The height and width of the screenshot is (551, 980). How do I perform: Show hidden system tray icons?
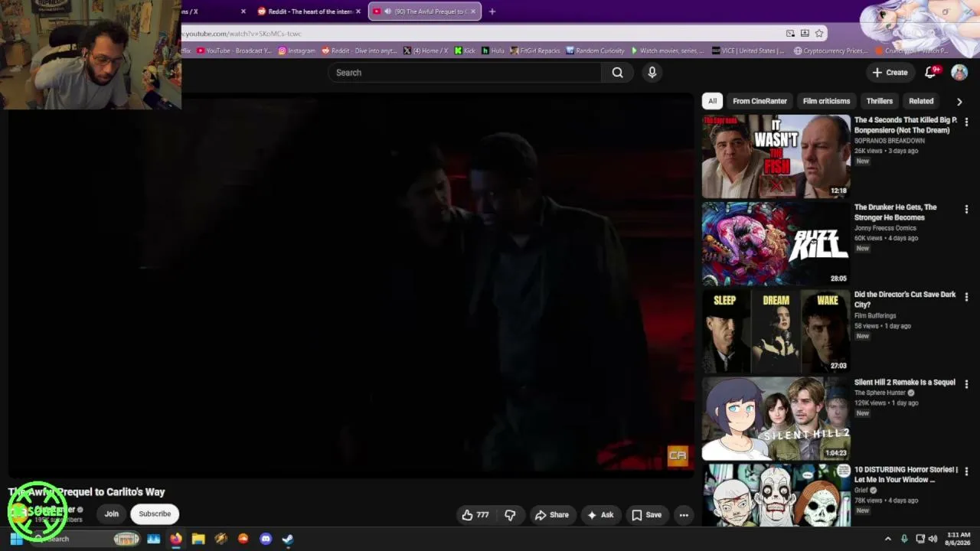point(888,539)
